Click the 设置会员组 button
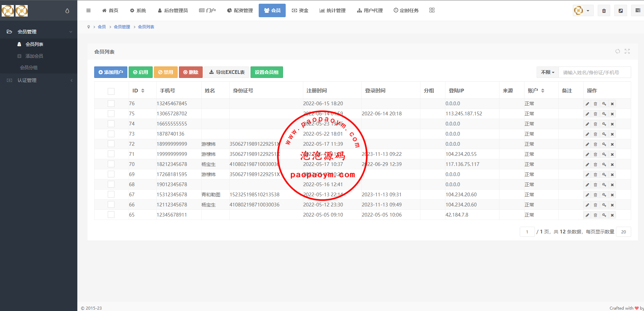 (267, 72)
